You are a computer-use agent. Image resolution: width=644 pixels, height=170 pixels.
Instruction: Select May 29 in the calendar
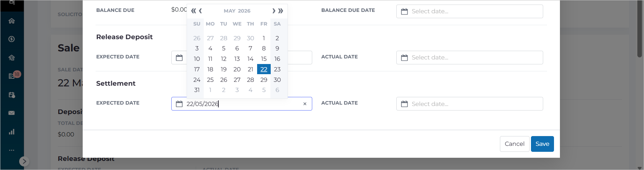(264, 80)
